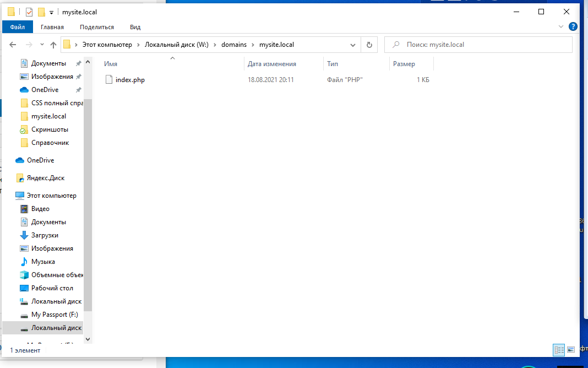Viewport: 588px width, 368px height.
Task: Click the Видео film icon
Action: (24, 209)
